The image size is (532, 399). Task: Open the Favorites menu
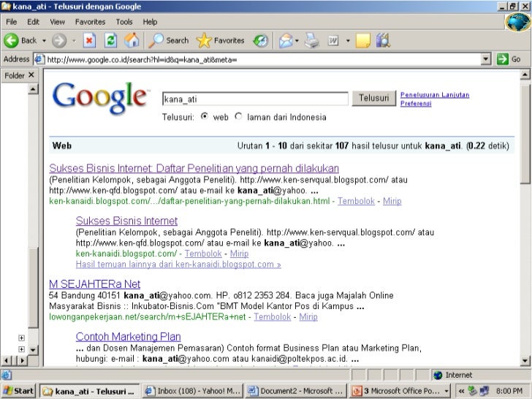coord(91,22)
